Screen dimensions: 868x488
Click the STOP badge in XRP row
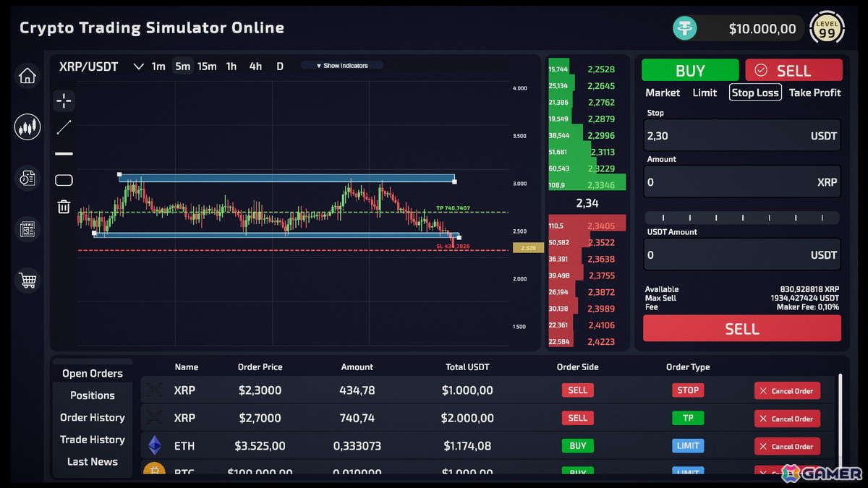click(x=687, y=390)
